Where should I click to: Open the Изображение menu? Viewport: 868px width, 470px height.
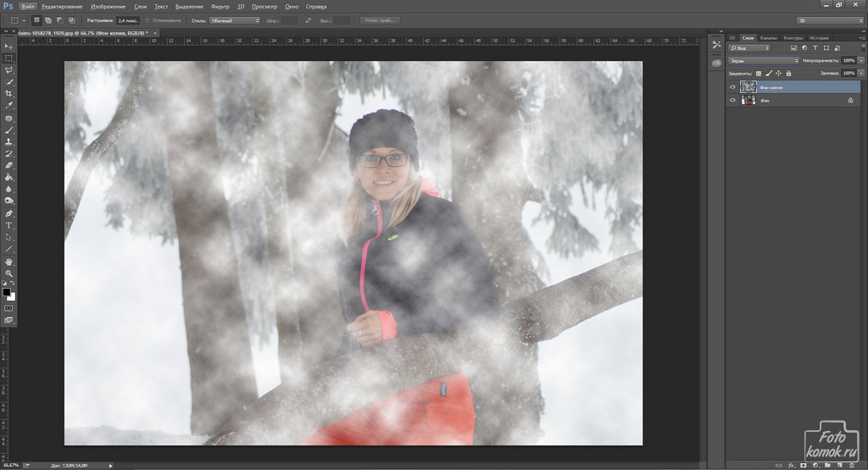click(108, 7)
